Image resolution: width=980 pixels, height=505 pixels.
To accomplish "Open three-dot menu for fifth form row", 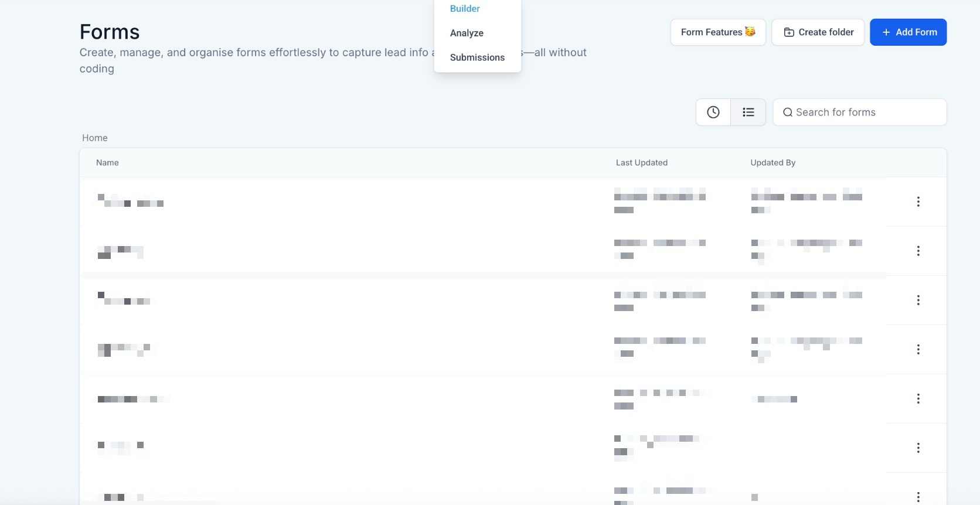I will (918, 398).
